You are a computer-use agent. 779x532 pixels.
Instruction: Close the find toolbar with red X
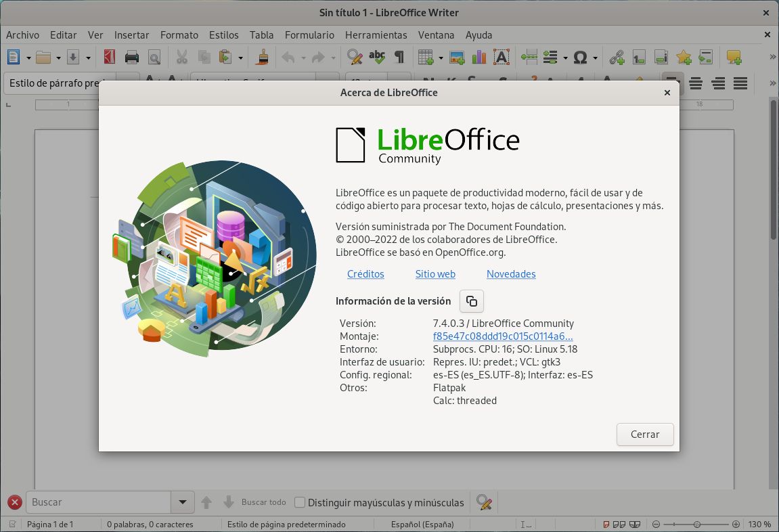pyautogui.click(x=14, y=502)
